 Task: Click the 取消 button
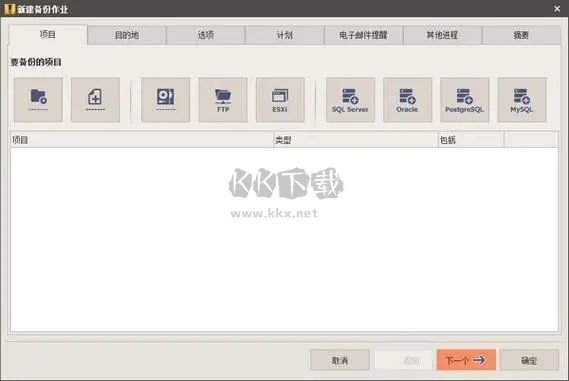pos(340,360)
